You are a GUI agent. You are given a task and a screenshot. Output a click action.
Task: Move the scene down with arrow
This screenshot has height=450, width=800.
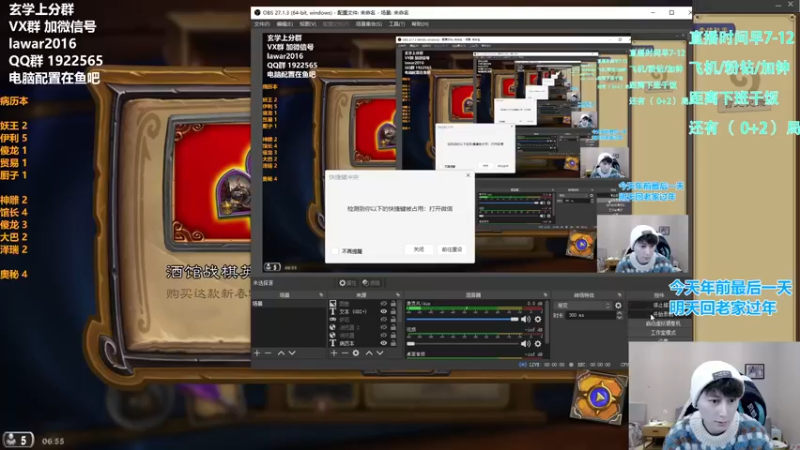[x=292, y=353]
